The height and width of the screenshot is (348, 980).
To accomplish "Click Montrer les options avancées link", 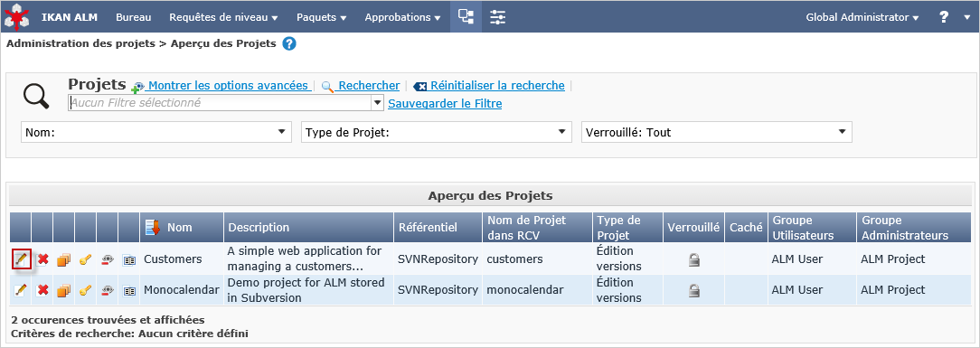I will coord(228,86).
